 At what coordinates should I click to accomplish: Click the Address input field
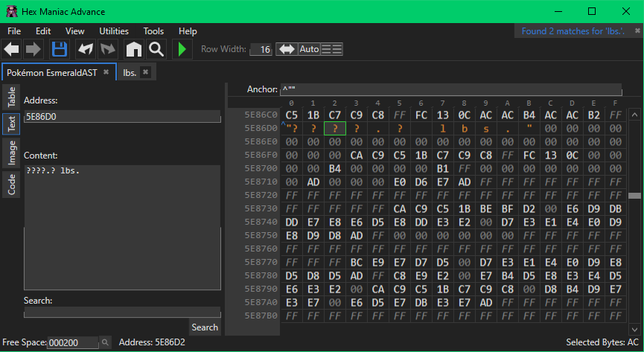pos(122,116)
